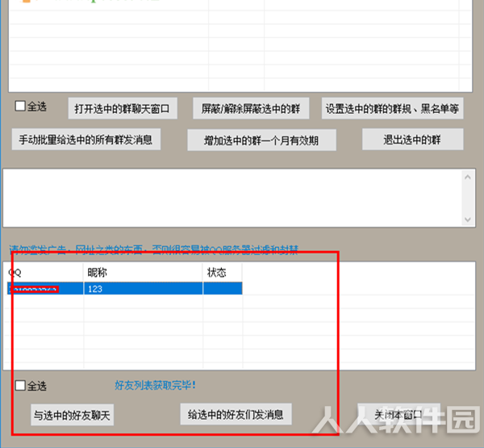The height and width of the screenshot is (448, 484).
Task: Click 打开选中的群聊天窗口 button
Action: pyautogui.click(x=123, y=108)
